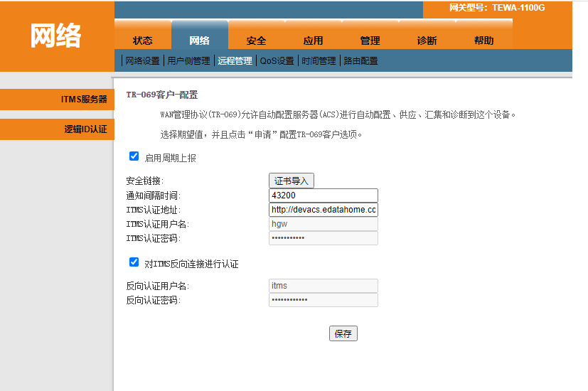The width and height of the screenshot is (588, 391).
Task: Click the 通知间隔时间 input field
Action: (324, 195)
